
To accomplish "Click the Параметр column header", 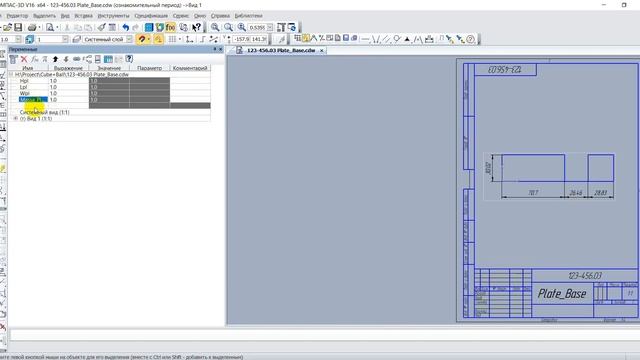I will [149, 68].
